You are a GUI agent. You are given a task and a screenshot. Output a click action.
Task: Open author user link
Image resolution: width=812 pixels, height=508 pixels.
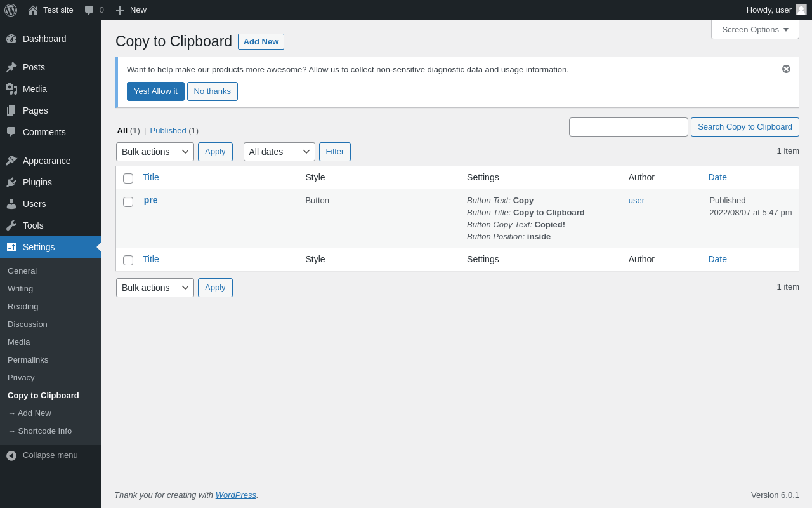click(636, 201)
